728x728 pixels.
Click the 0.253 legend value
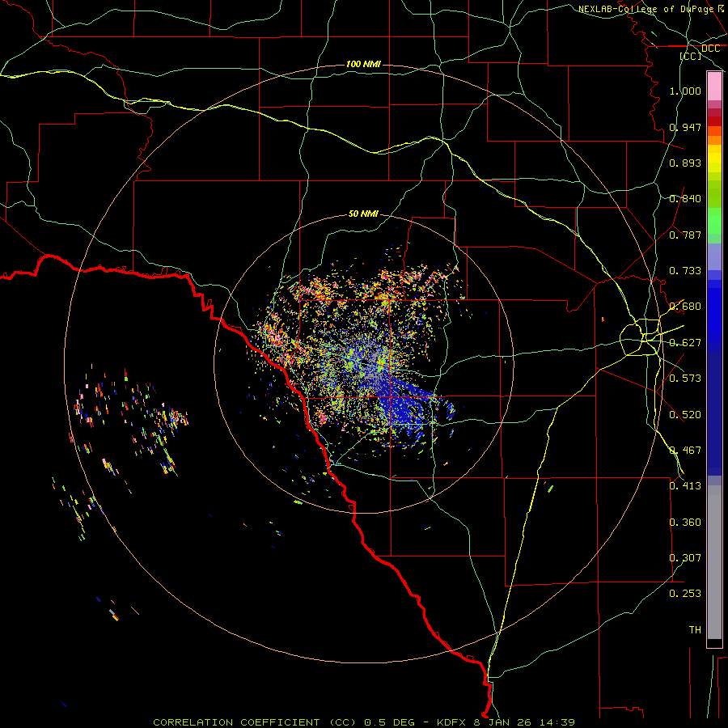(x=685, y=594)
